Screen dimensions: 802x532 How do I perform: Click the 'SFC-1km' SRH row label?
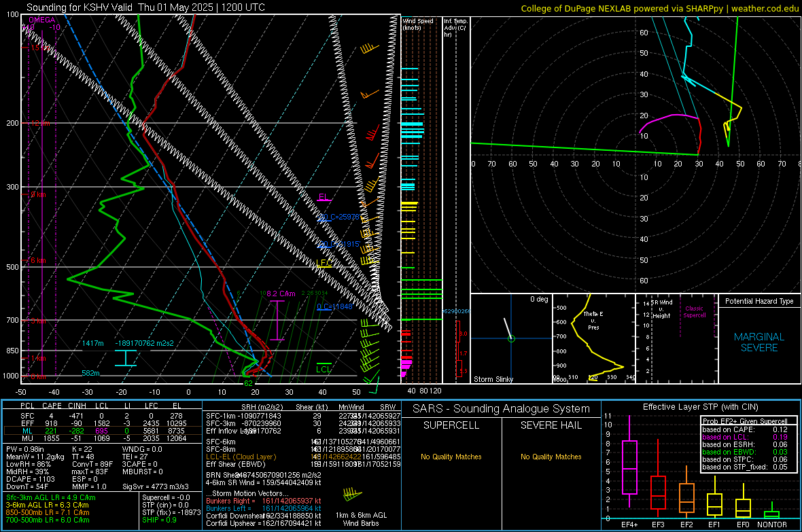(220, 416)
